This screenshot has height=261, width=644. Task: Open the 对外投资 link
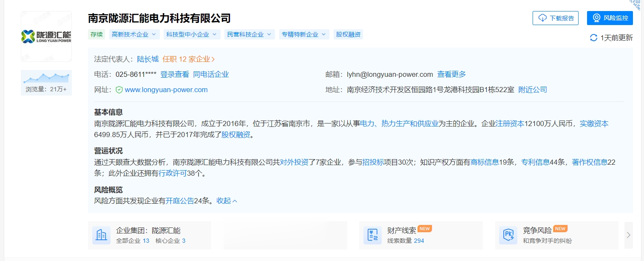[294, 162]
